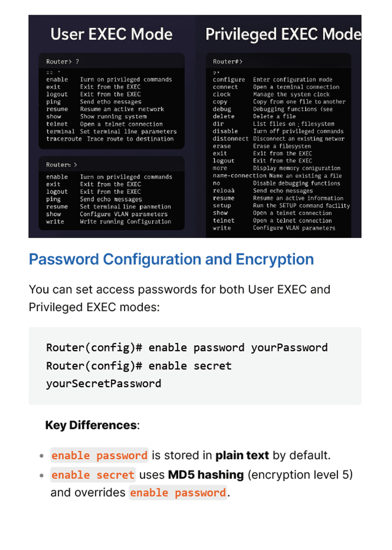Click the Privileged EXEC Mode title
The image size is (392, 550).
[x=283, y=34]
